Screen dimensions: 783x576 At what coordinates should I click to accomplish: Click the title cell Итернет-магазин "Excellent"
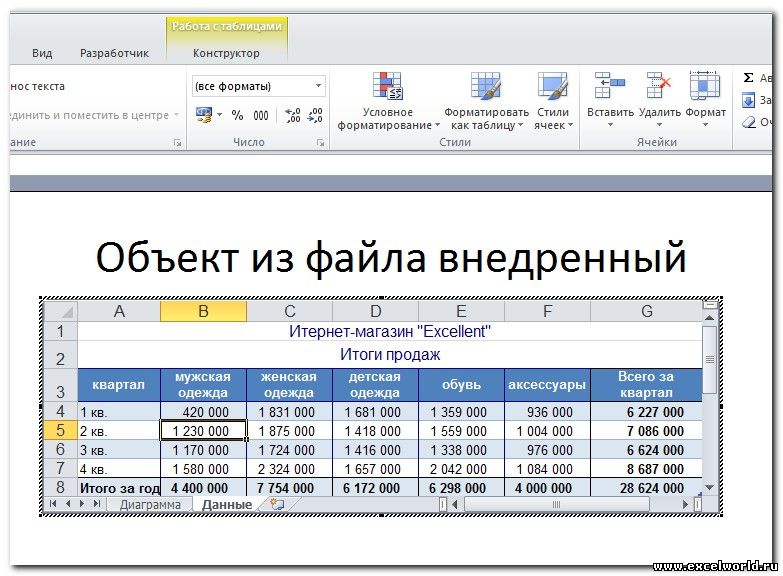390,331
